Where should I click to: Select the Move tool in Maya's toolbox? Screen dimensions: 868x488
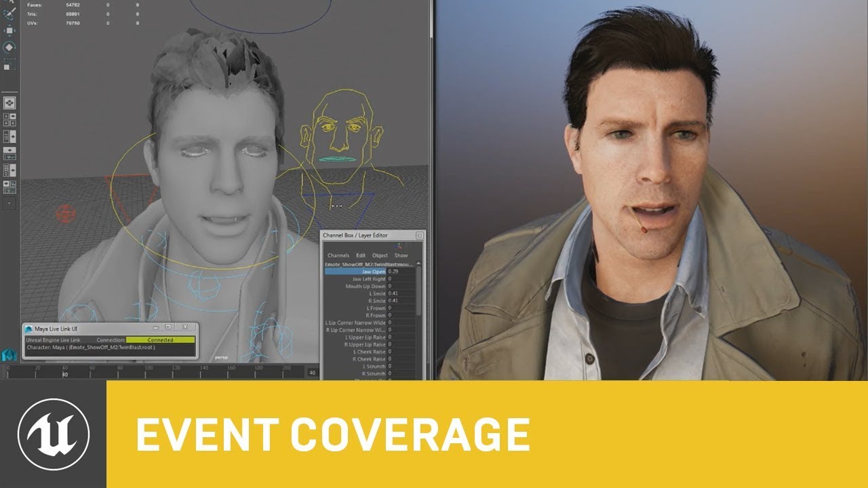[10, 29]
